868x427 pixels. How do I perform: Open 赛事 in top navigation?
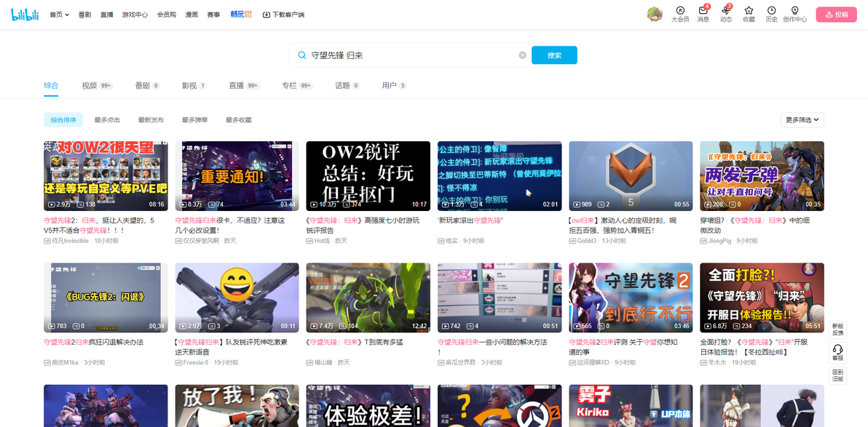[x=213, y=15]
